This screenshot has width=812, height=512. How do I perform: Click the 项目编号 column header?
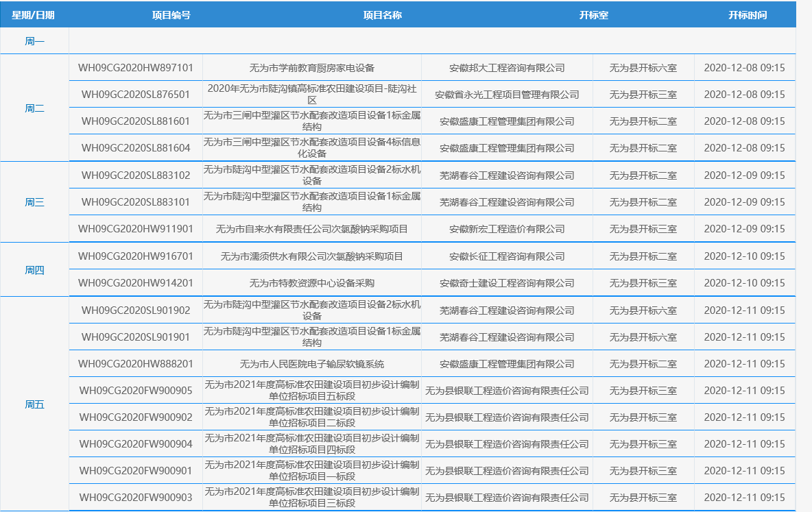[171, 15]
